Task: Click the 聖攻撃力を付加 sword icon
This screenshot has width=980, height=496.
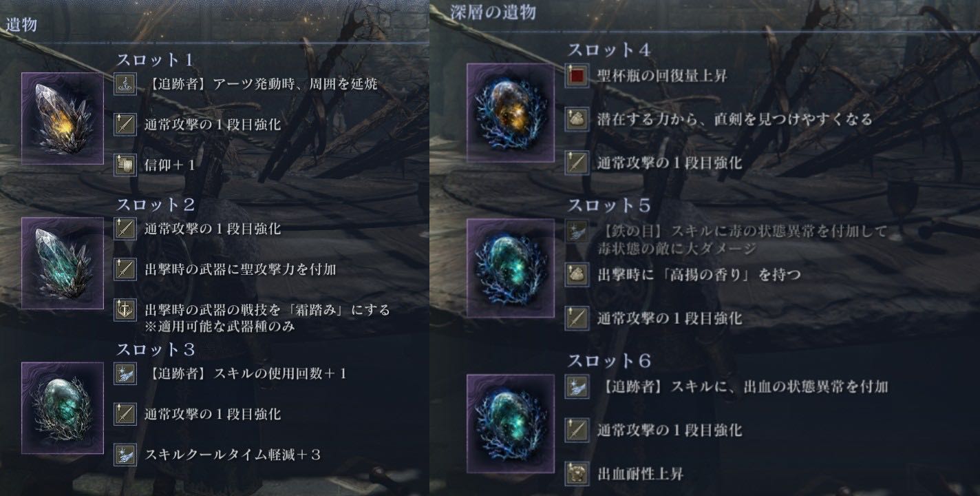Action: click(125, 269)
